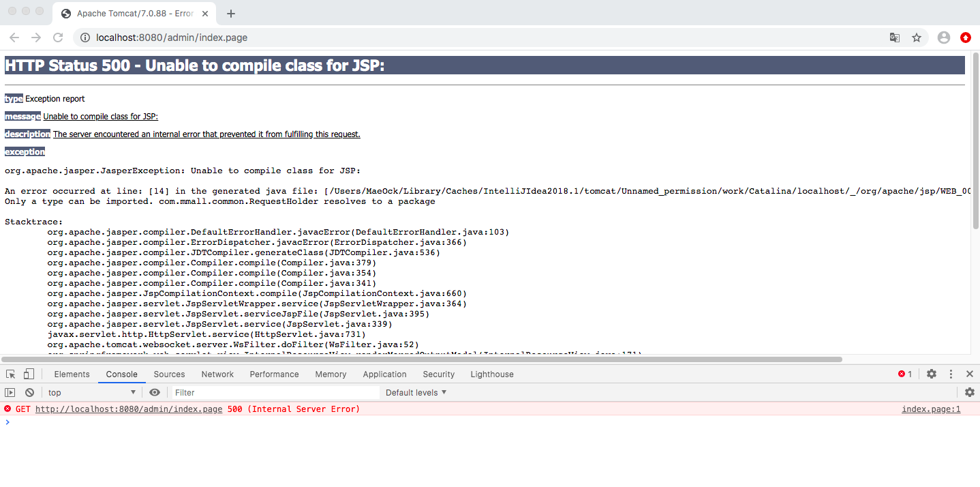Image resolution: width=980 pixels, height=487 pixels.
Task: Click the WsFilter.doFilter stack line
Action: 233,344
